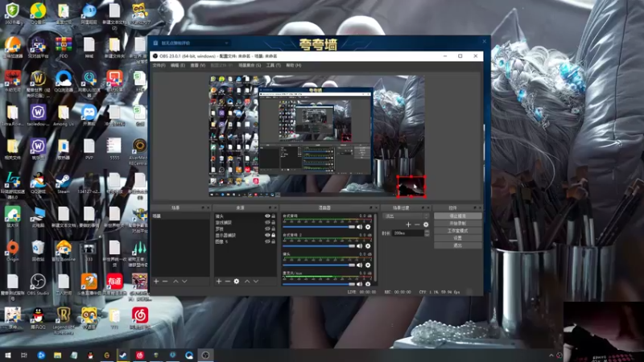644x362 pixels.
Task: Toggle visibility eye of the fifth source
Action: [x=267, y=242]
